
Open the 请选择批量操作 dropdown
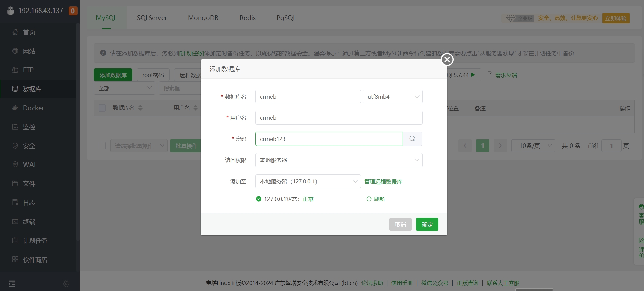pyautogui.click(x=139, y=146)
